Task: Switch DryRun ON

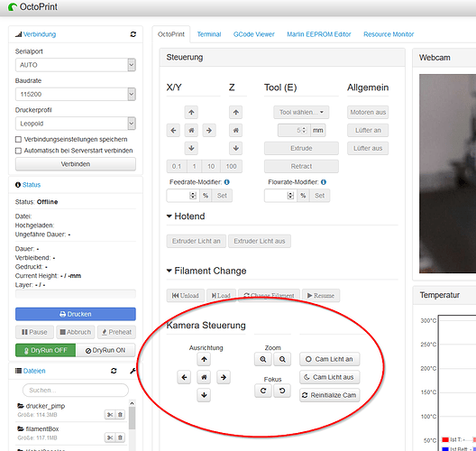Action: click(x=105, y=351)
